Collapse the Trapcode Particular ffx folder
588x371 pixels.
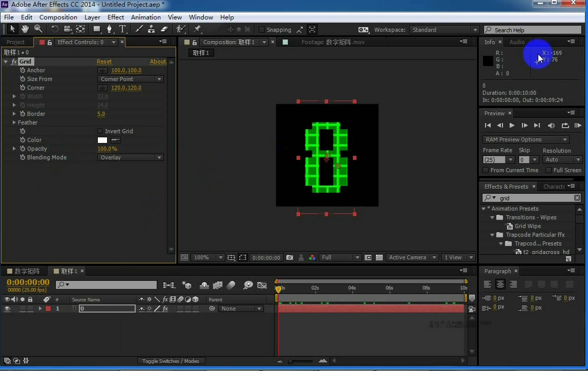(x=492, y=235)
